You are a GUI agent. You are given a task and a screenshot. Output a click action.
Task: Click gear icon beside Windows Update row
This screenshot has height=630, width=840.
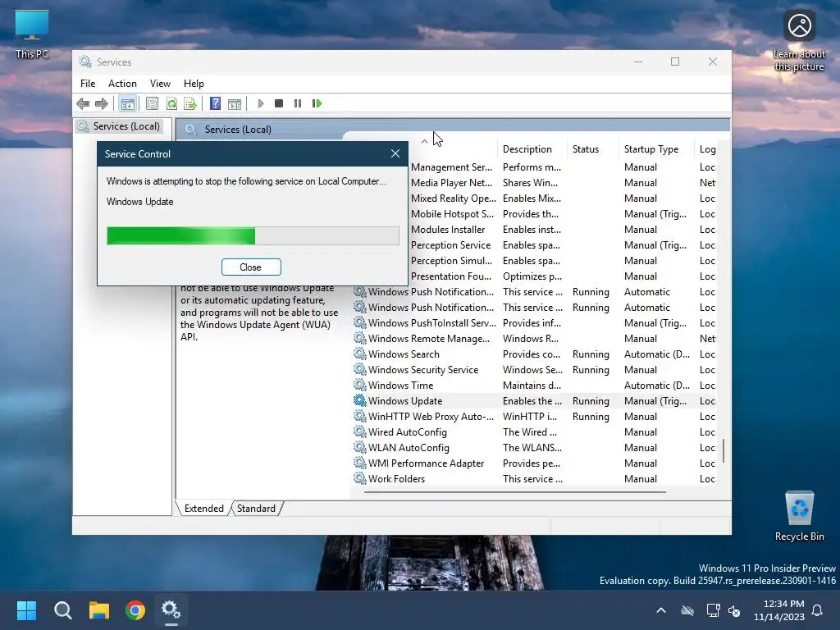click(360, 400)
